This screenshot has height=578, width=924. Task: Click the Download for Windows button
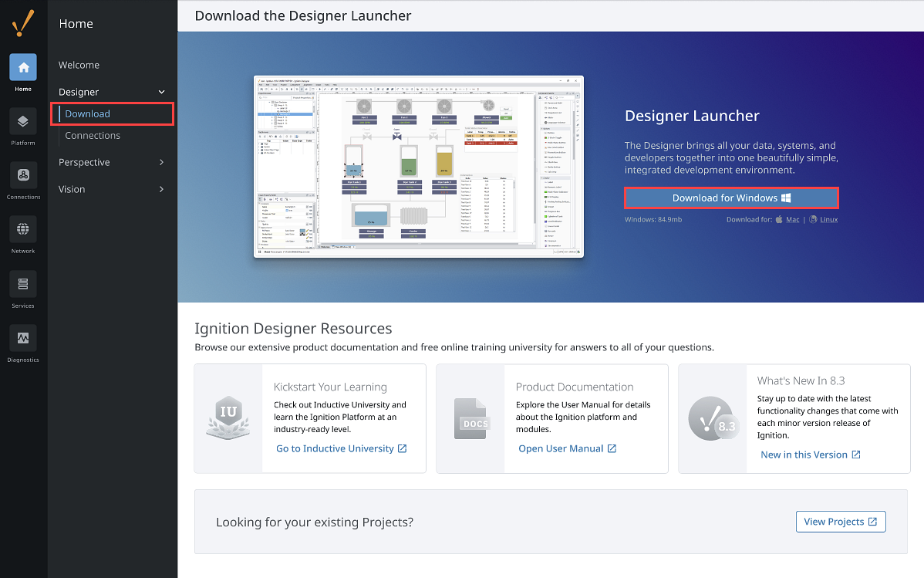click(x=731, y=198)
